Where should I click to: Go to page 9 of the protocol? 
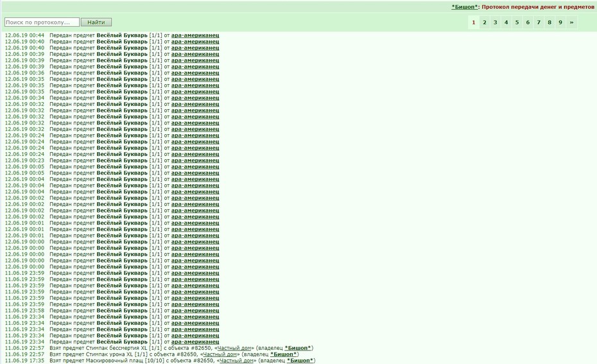tap(560, 22)
